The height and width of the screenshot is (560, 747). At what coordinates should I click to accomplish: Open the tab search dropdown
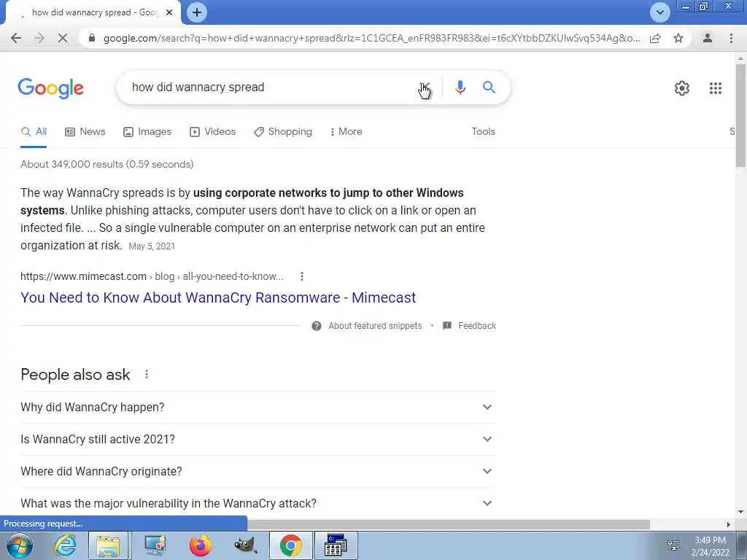point(659,12)
